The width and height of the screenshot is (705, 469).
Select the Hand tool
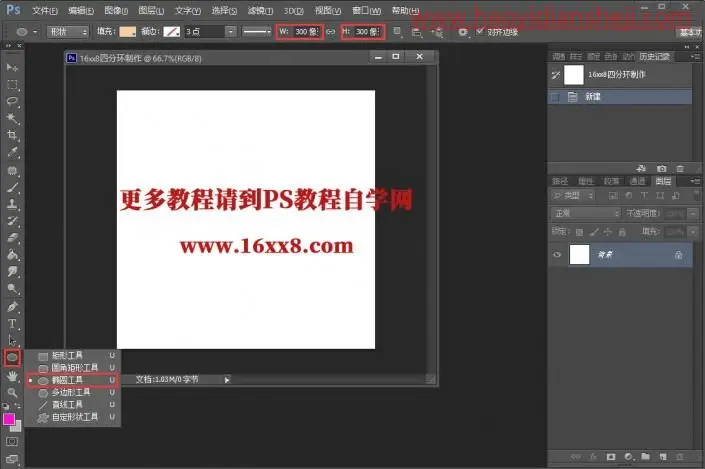(12, 376)
